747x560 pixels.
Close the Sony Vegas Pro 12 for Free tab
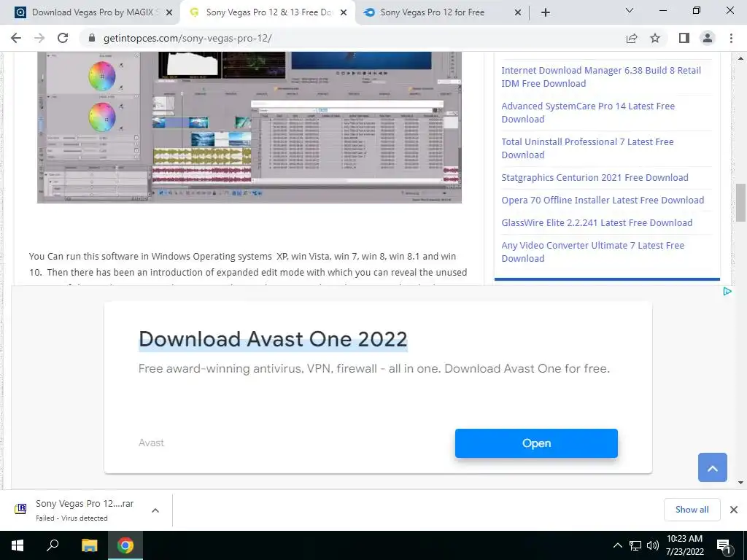point(518,13)
